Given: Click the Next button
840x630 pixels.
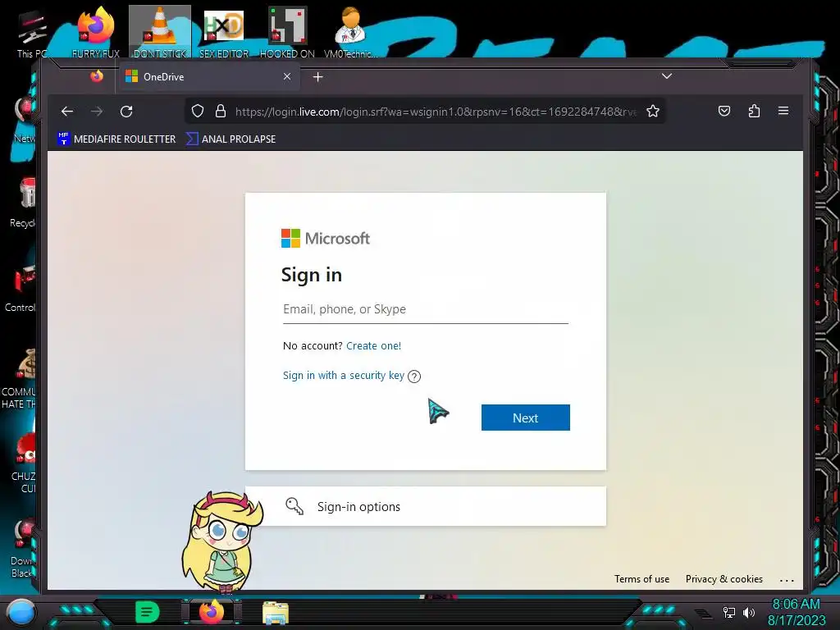Looking at the screenshot, I should point(526,418).
